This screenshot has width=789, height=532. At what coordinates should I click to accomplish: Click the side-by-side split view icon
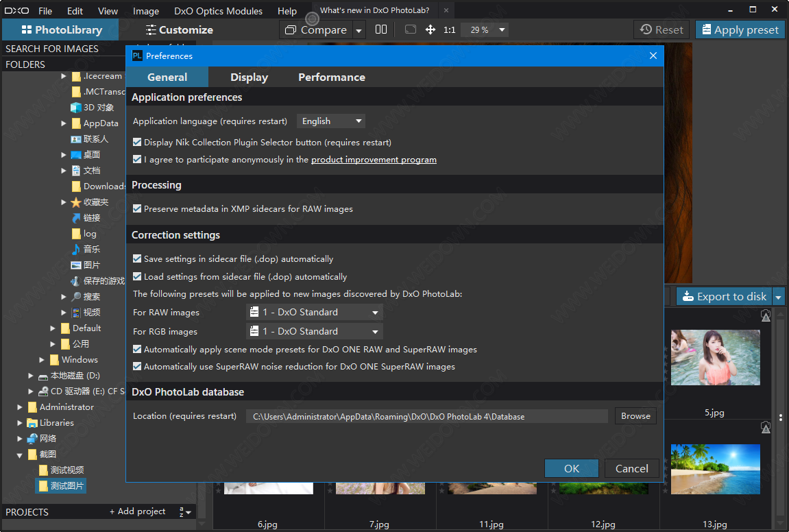381,29
